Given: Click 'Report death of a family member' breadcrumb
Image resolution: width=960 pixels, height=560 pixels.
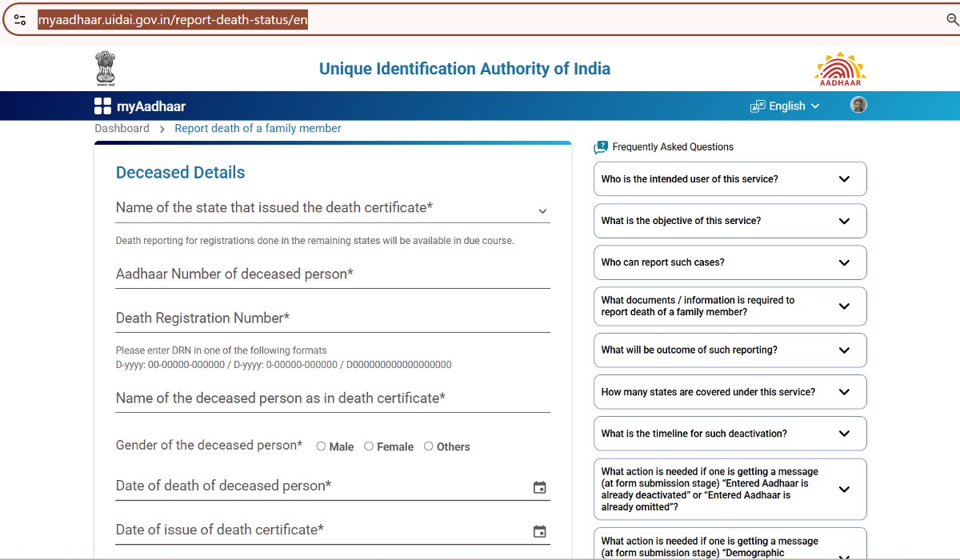Looking at the screenshot, I should (x=258, y=129).
